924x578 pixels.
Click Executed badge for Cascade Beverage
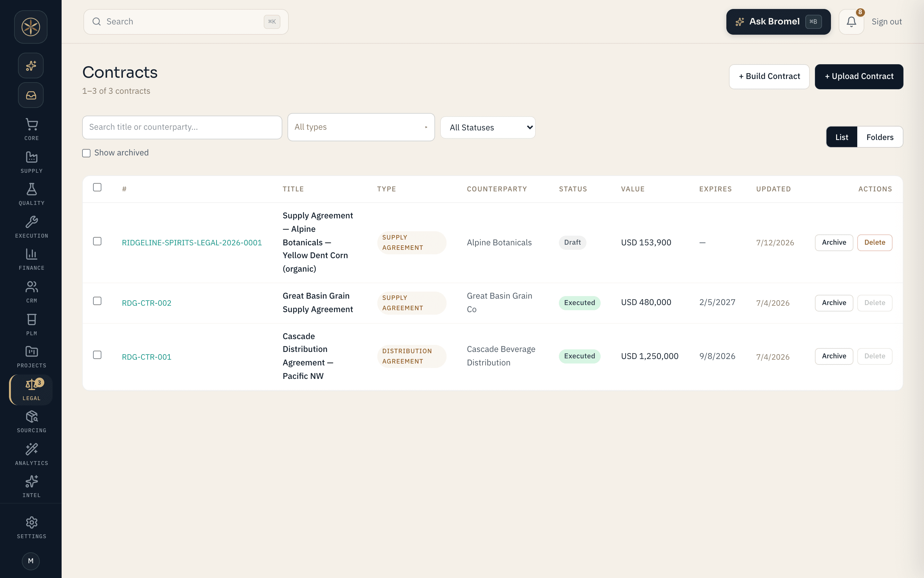point(579,356)
